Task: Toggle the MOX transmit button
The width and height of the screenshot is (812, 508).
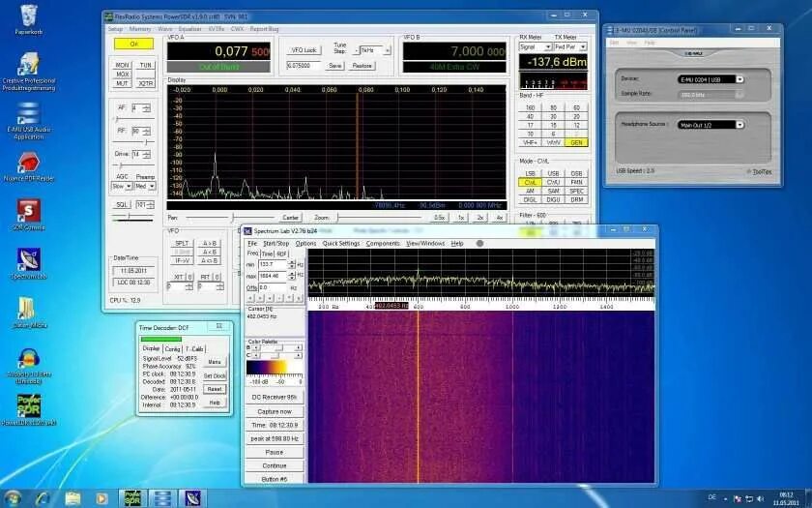Action: [122, 75]
